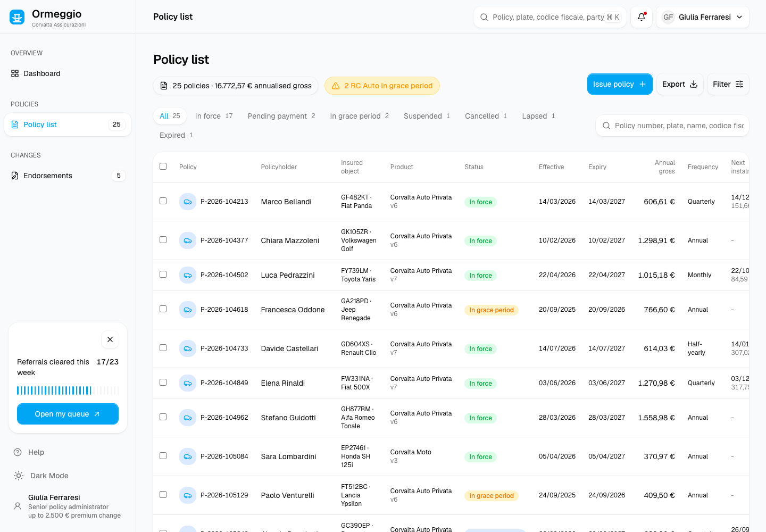Focus the policy number table search box

click(x=672, y=126)
